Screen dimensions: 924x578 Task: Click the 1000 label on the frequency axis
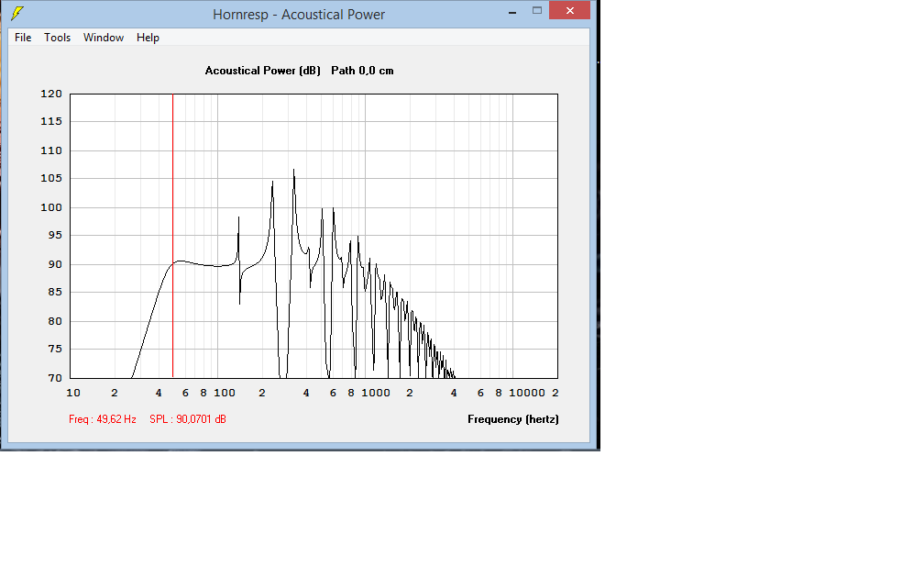(376, 393)
